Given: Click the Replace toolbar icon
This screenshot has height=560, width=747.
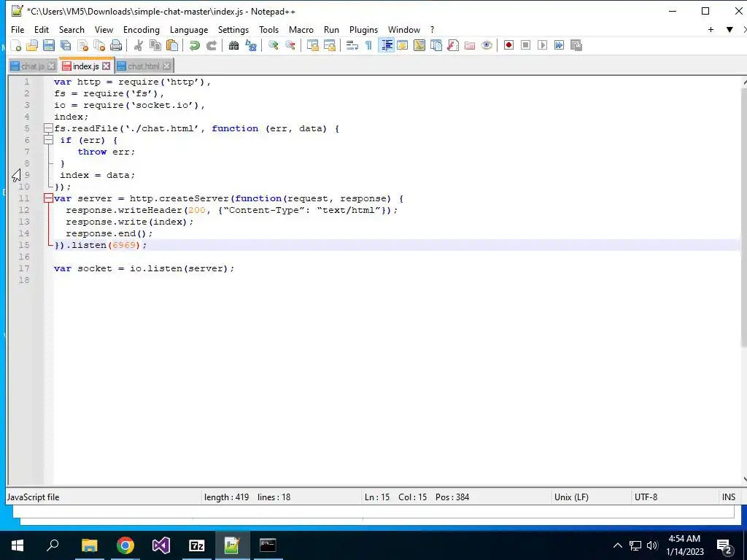Looking at the screenshot, I should click(251, 45).
